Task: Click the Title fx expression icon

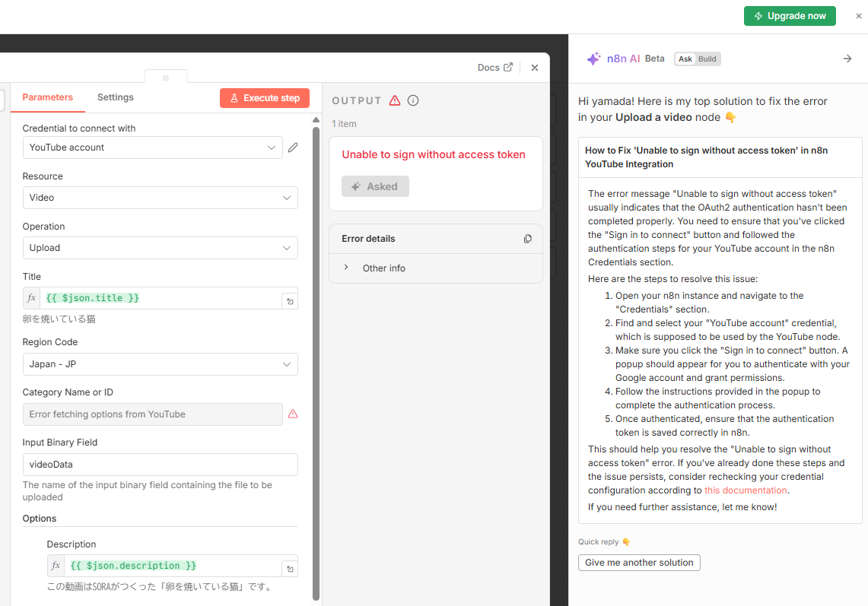Action: (x=31, y=298)
